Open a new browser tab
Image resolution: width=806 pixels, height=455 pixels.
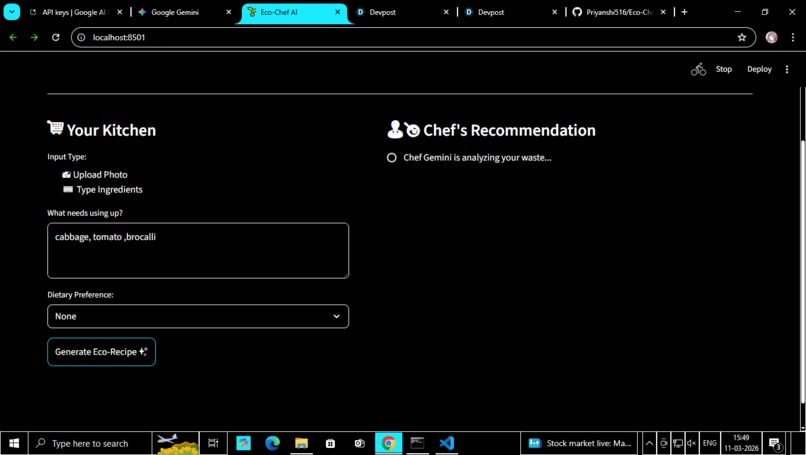click(684, 12)
